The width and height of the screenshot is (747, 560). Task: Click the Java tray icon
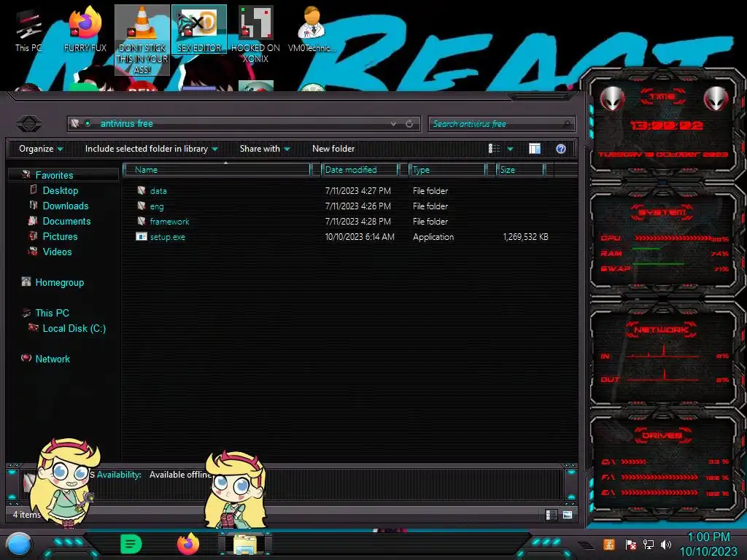point(609,544)
